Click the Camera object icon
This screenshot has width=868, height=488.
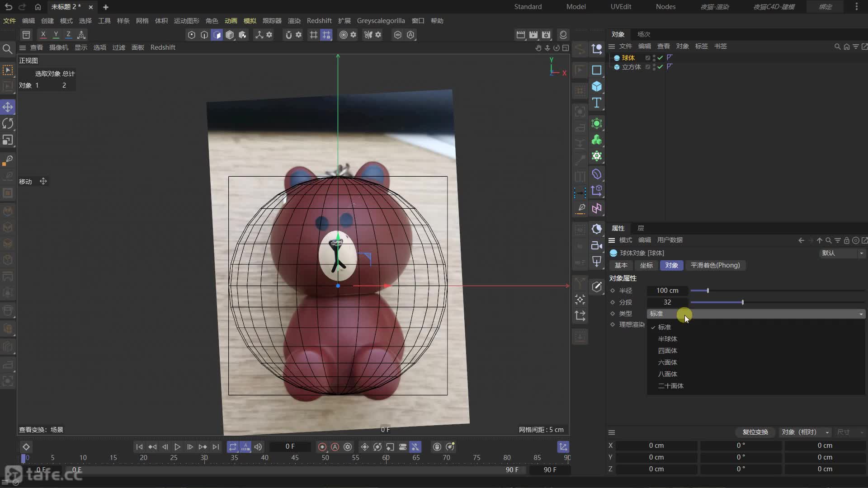(x=597, y=245)
